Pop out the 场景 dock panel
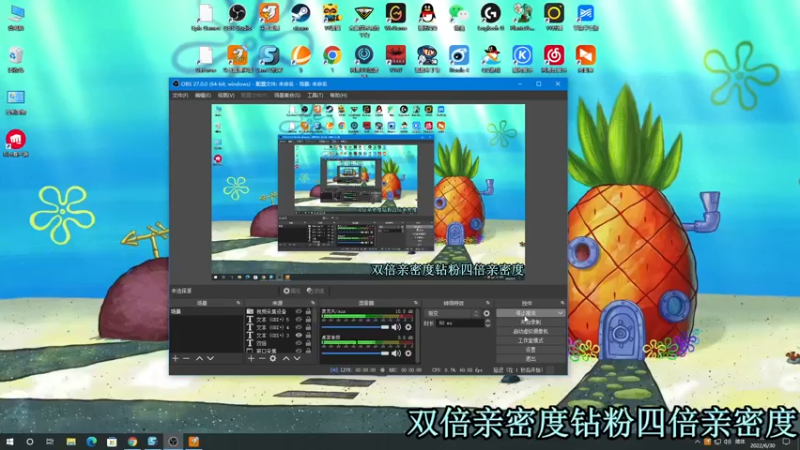Viewport: 800px width, 450px height. tap(238, 303)
